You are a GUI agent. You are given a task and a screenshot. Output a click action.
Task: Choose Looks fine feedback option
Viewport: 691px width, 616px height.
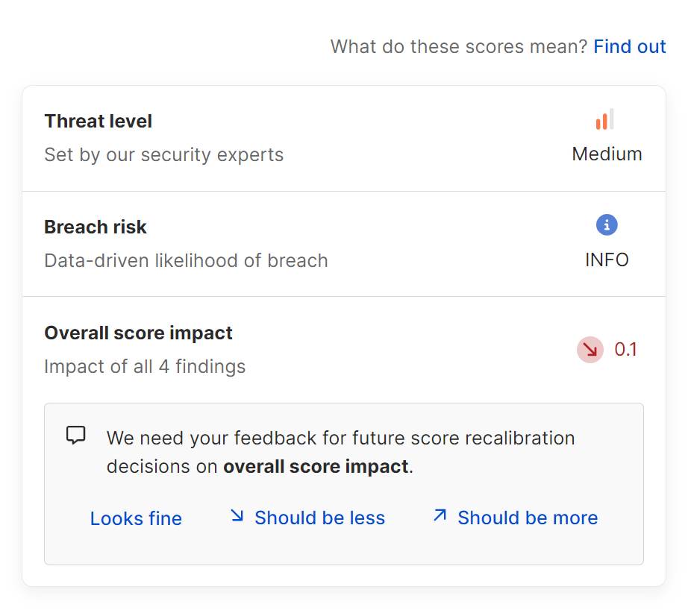[x=136, y=518]
